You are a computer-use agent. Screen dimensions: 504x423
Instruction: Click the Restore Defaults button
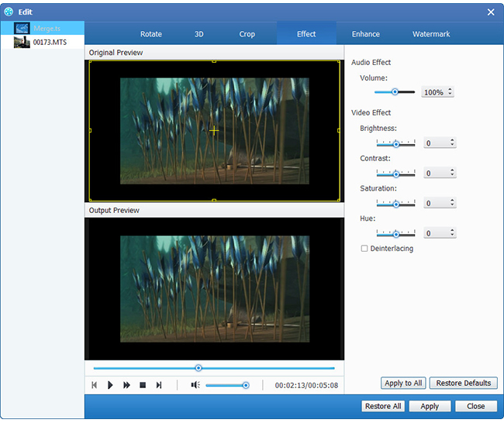coord(463,383)
